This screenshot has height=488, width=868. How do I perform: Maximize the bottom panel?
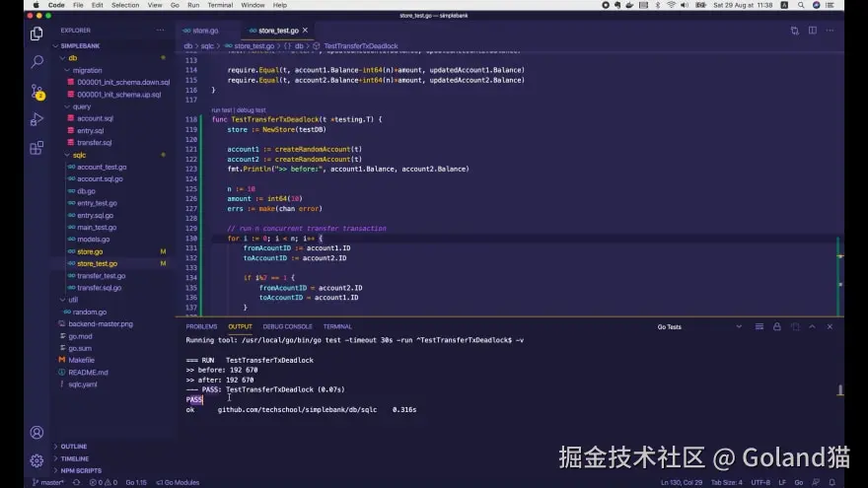pyautogui.click(x=812, y=327)
